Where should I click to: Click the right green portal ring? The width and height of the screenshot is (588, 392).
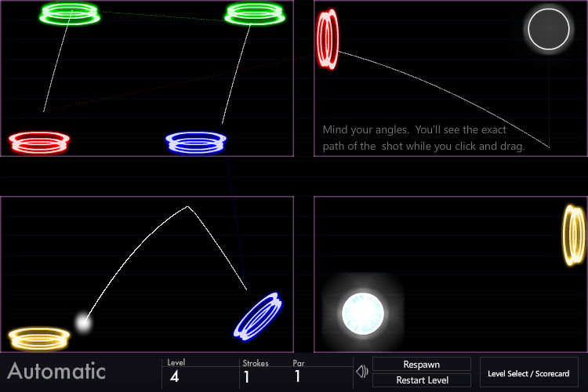click(x=255, y=14)
